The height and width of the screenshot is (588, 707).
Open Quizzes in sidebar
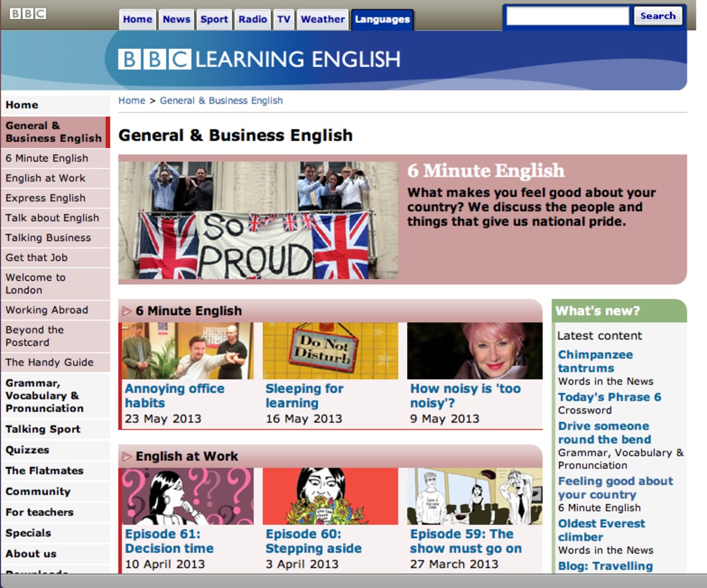click(55, 450)
